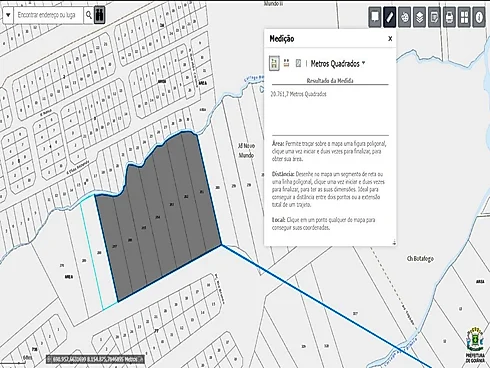Screen dimensions: 490x368
Task: Click the Prefeitura de Goiânia logo
Action: pyautogui.click(x=475, y=345)
